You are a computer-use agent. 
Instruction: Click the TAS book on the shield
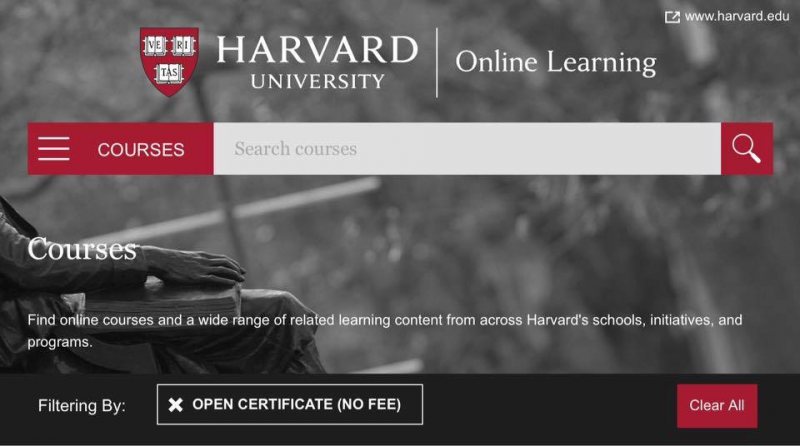click(169, 73)
